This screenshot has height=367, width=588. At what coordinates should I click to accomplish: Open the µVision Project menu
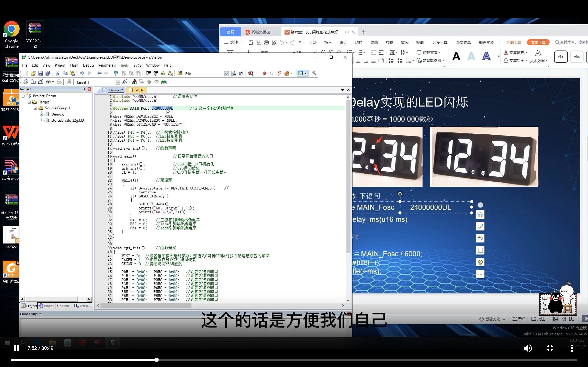click(x=60, y=65)
